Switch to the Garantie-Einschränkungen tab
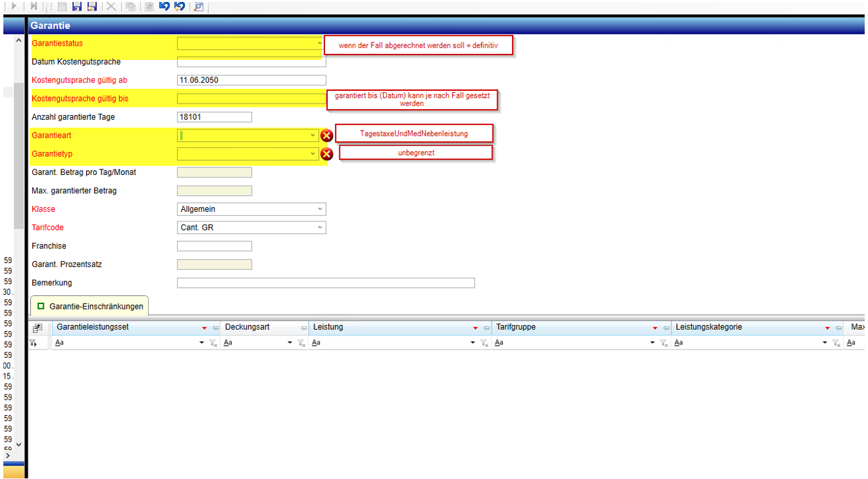This screenshot has width=868, height=479. (89, 306)
